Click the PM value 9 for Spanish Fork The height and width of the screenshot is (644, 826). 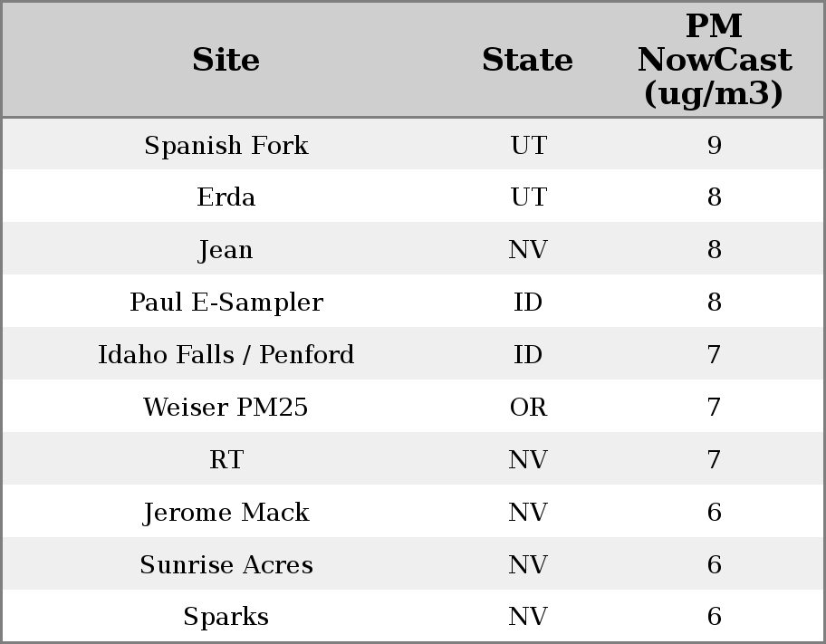(x=714, y=145)
